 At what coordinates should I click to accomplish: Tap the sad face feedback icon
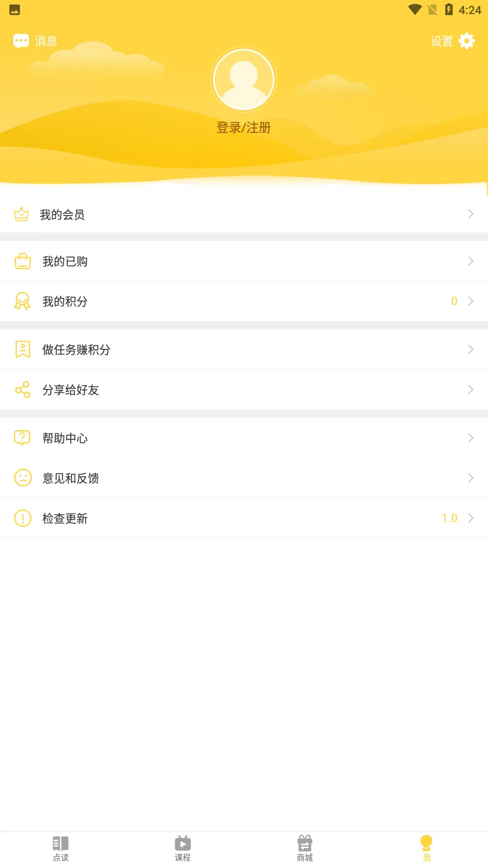click(23, 478)
